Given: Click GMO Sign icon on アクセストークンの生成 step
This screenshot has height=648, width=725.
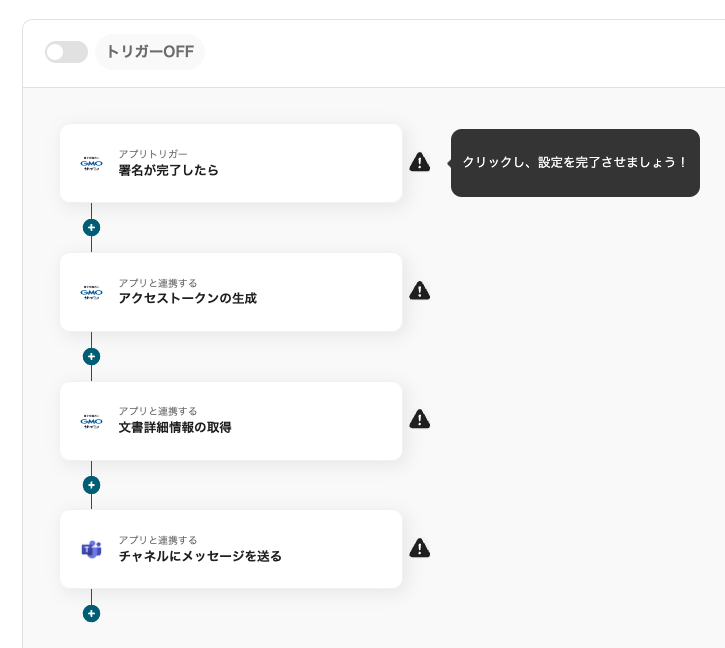Looking at the screenshot, I should [92, 292].
